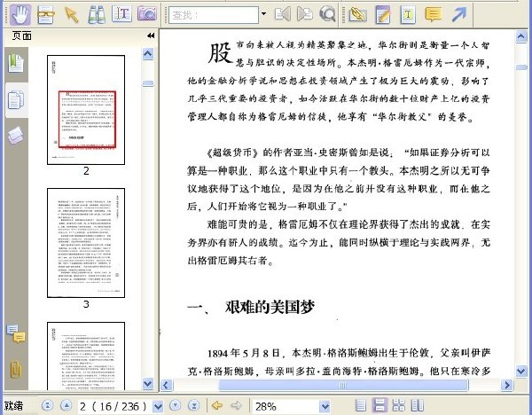
Task: Select page 2 thumbnail
Action: (86, 110)
